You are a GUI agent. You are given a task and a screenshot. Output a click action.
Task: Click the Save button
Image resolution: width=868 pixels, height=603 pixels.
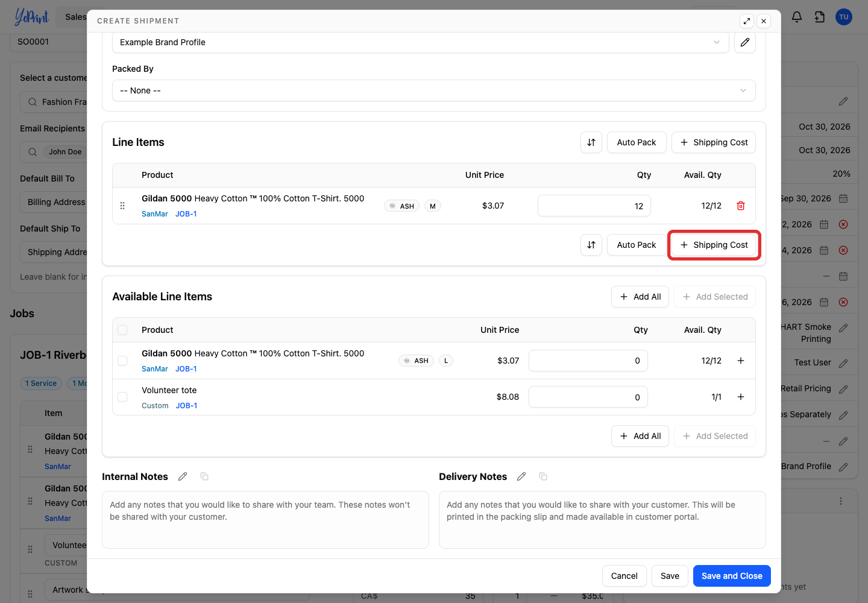[x=670, y=576]
